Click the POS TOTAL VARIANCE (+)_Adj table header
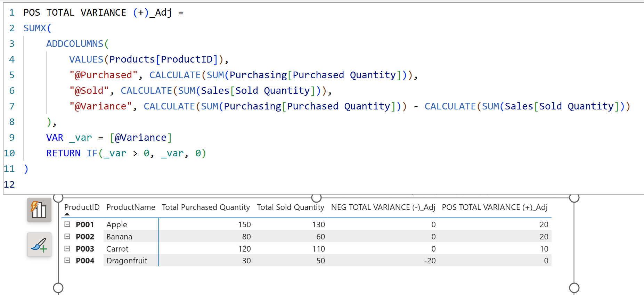Viewport: 644px width, 295px height. pos(495,207)
